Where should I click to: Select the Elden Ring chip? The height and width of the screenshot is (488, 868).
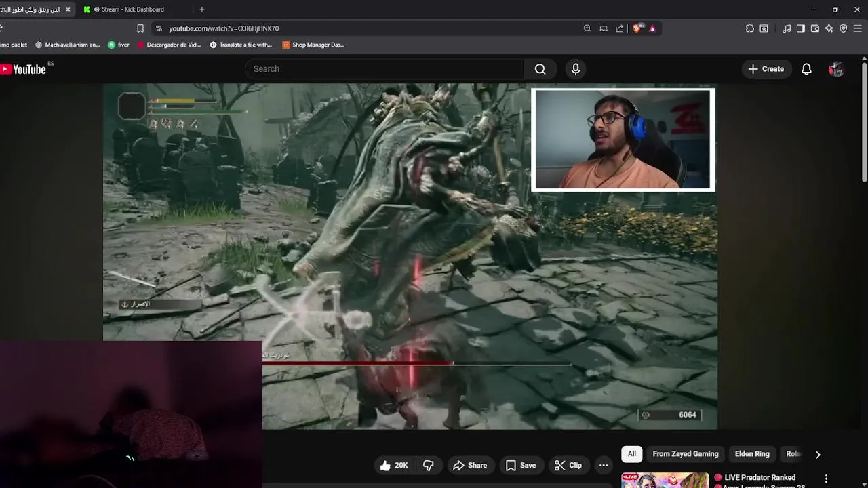(752, 454)
